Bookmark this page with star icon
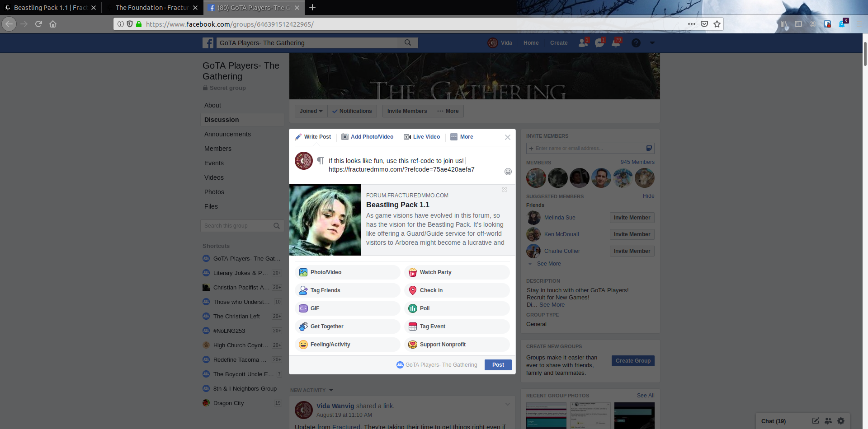Viewport: 868px width, 429px height. tap(717, 24)
